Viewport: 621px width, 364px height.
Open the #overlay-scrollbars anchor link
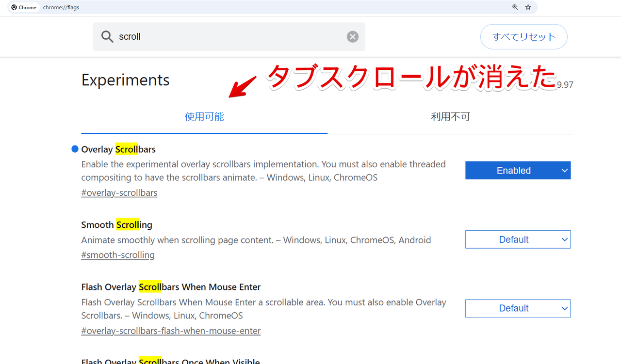click(x=119, y=193)
